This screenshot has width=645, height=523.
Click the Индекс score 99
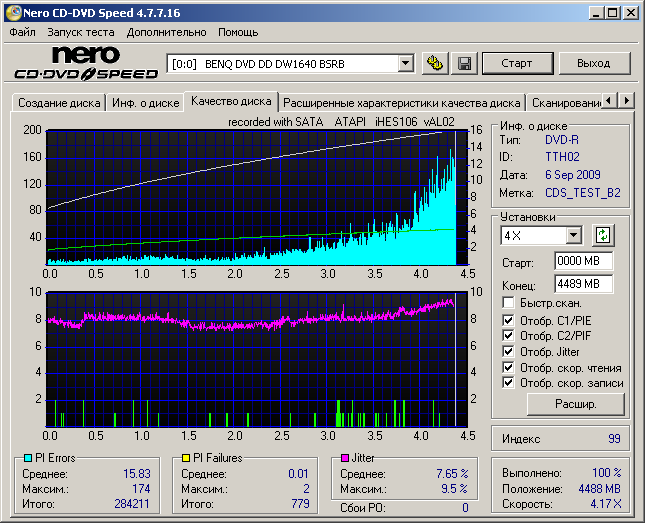614,439
